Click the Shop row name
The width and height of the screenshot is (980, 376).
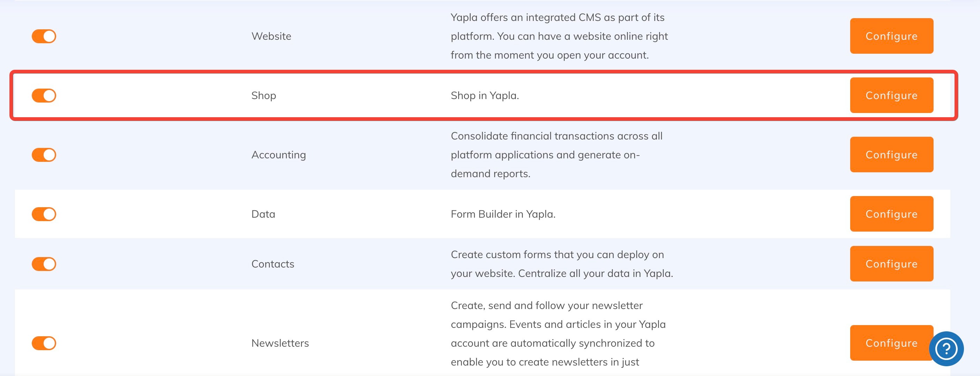(x=263, y=96)
